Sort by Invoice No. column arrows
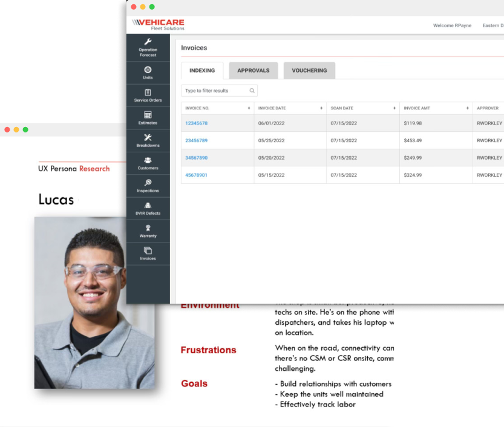Viewport: 504px width, 427px height. click(249, 108)
